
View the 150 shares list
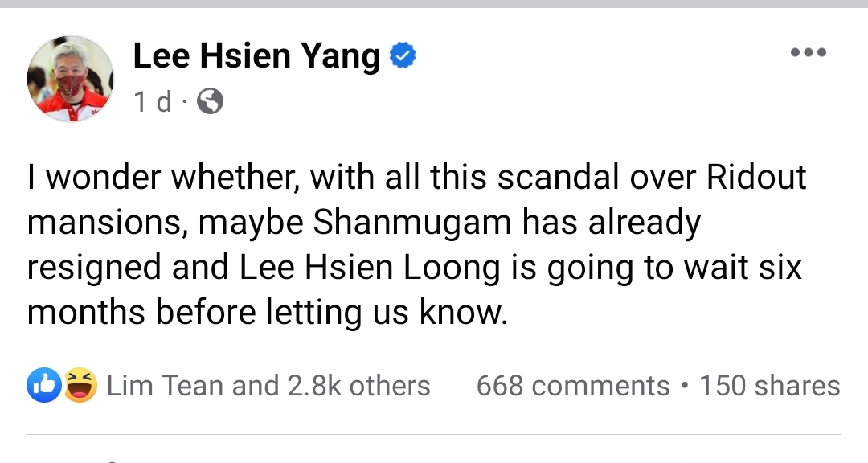pos(769,386)
